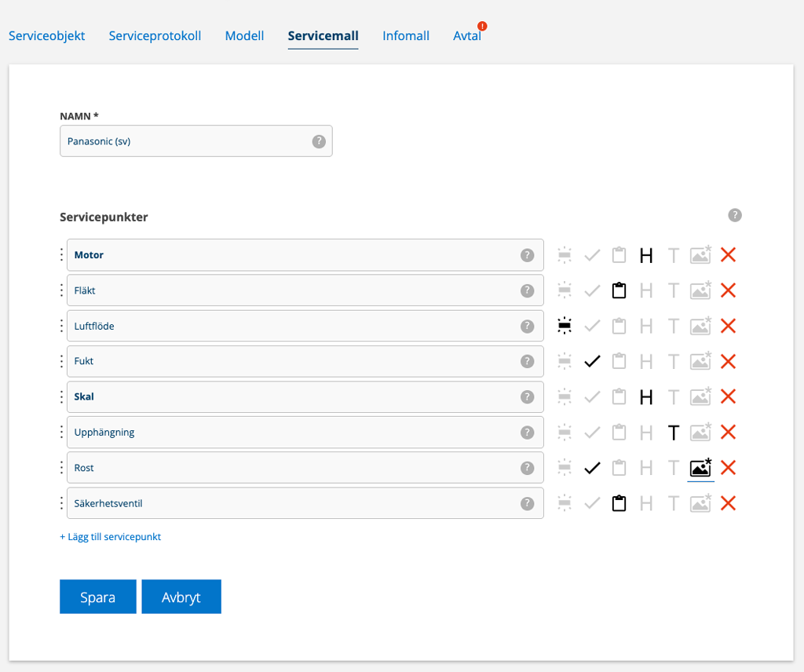
Task: Show help for Servicepunkter section
Action: [735, 215]
